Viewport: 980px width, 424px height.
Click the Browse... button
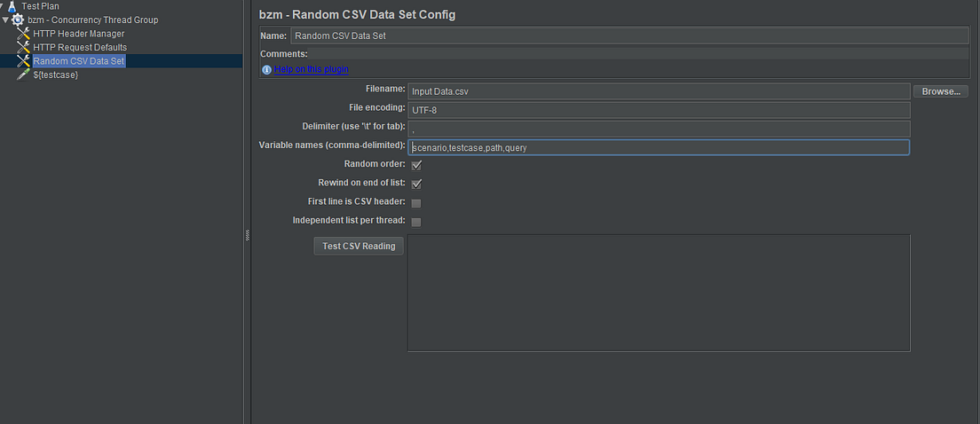pyautogui.click(x=941, y=91)
